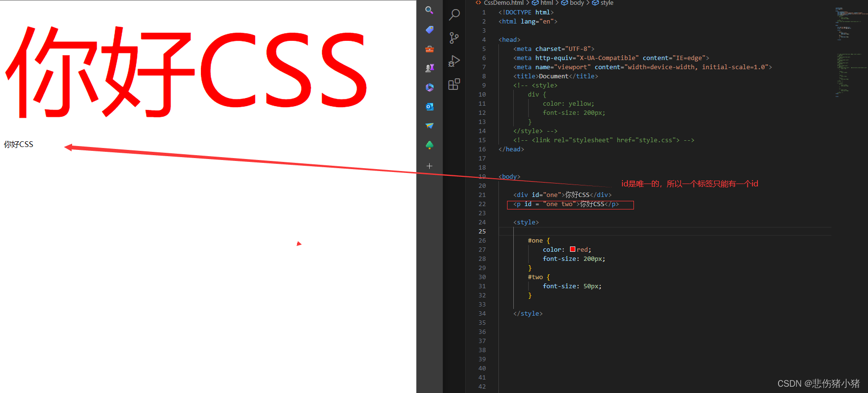Select the html breadcrumb segment
Image resolution: width=868 pixels, height=393 pixels.
(x=542, y=3)
